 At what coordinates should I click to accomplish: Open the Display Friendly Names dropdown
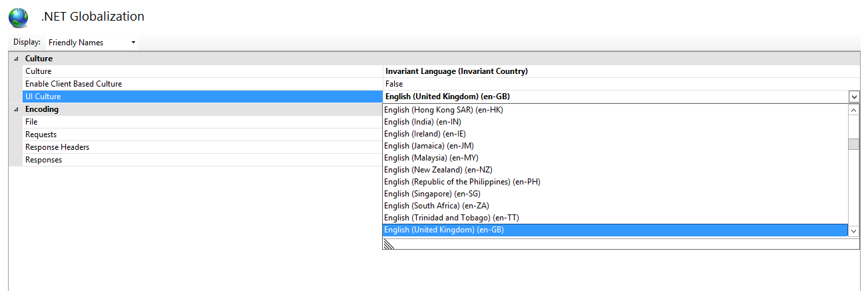coord(92,43)
